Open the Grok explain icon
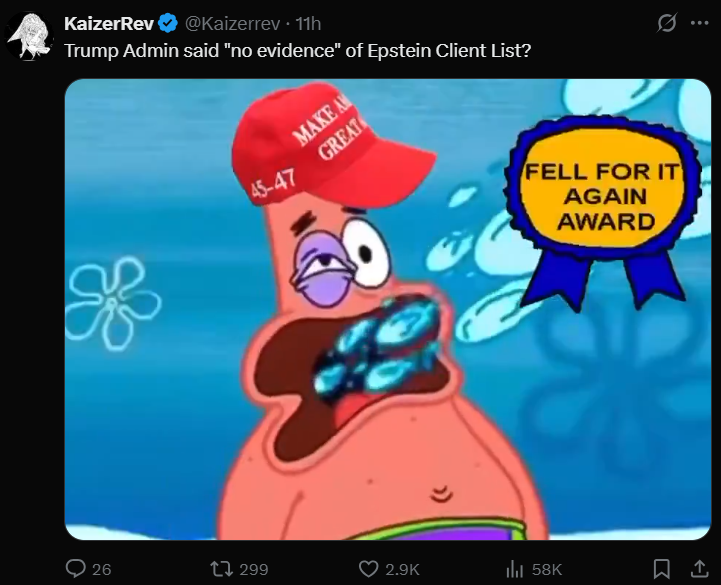 point(666,23)
